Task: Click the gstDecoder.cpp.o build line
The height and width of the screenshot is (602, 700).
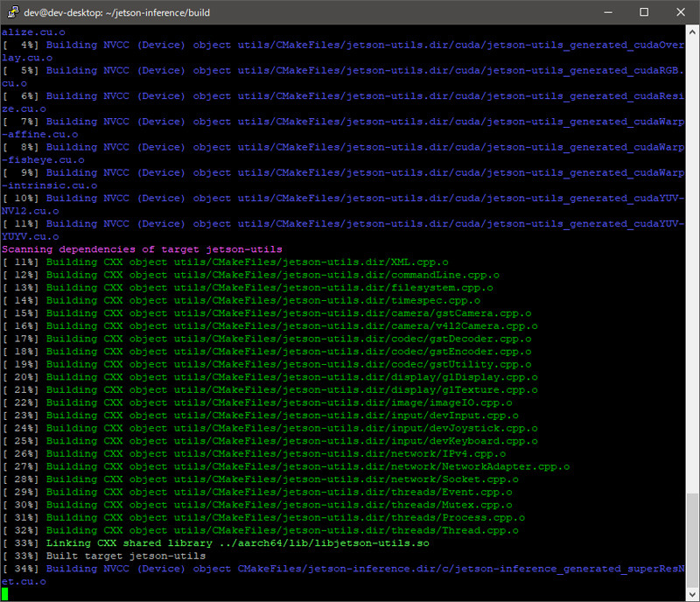Action: (267, 339)
